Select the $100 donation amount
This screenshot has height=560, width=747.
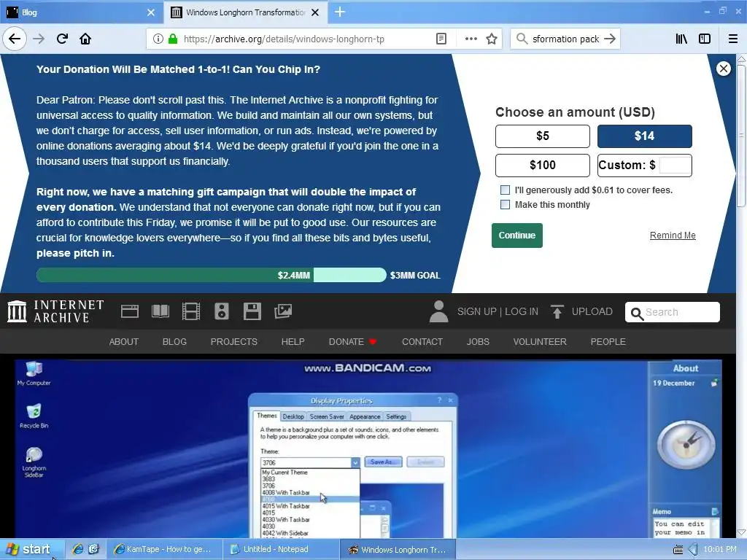click(x=543, y=166)
